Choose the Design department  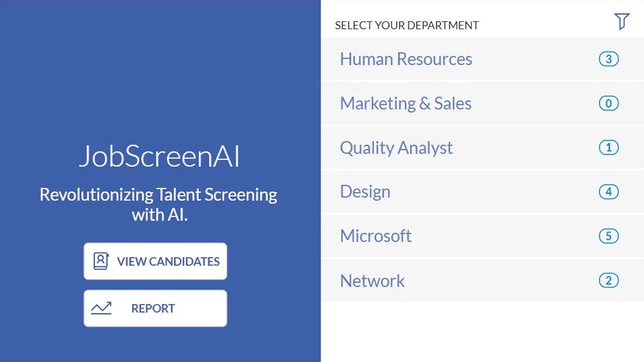(x=365, y=192)
